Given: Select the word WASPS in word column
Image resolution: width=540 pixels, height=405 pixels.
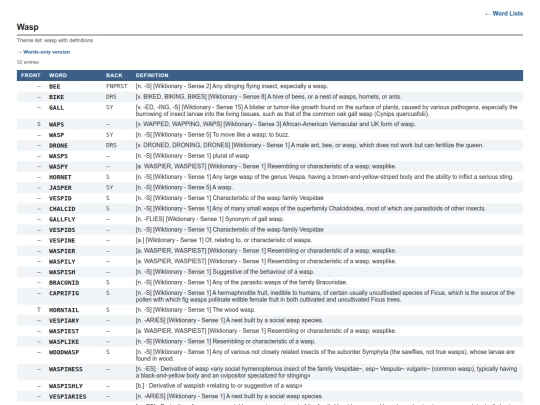Looking at the screenshot, I should (58, 156).
